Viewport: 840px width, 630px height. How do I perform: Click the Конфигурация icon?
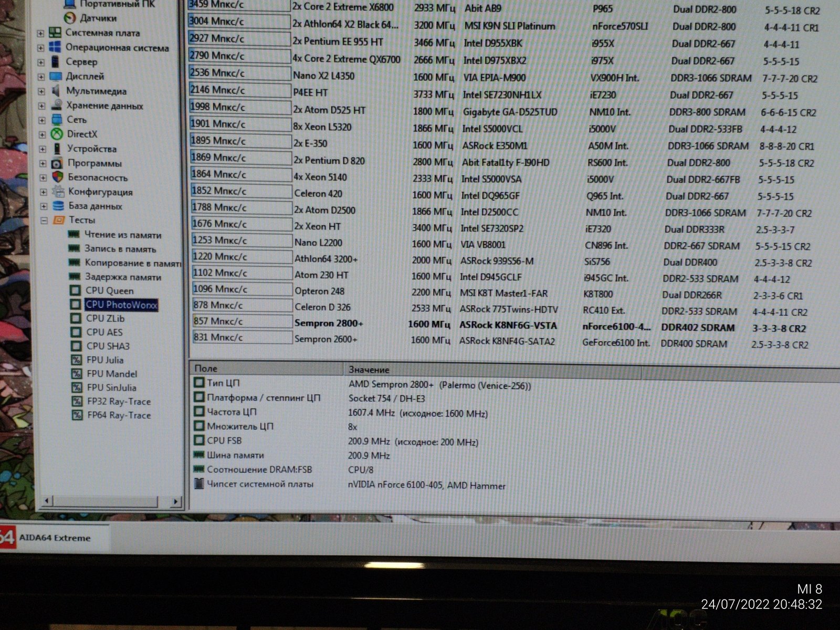click(x=58, y=192)
